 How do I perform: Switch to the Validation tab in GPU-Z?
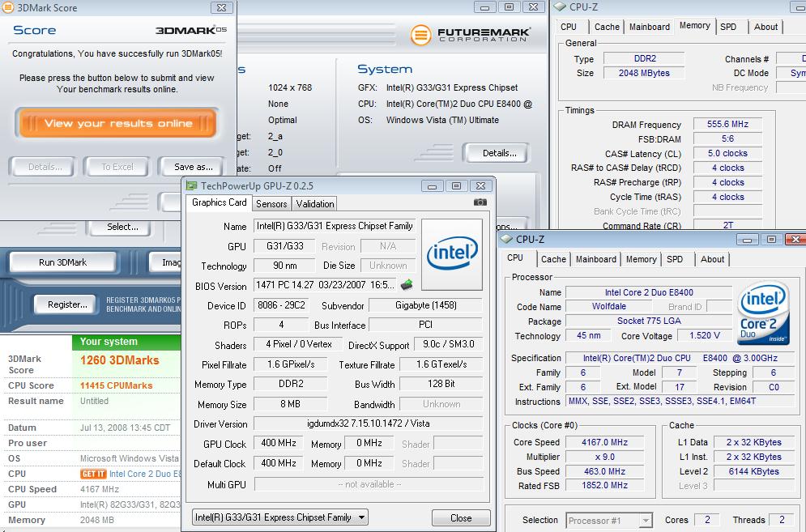(314, 204)
